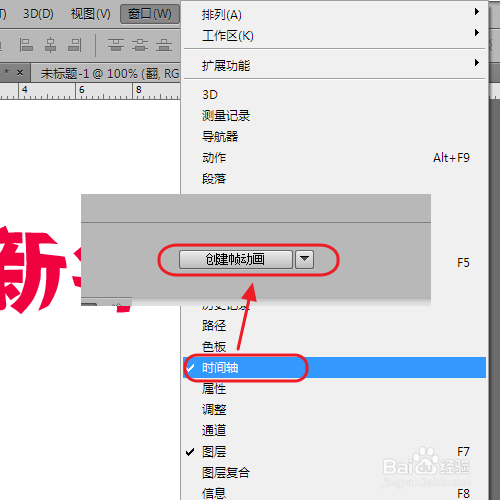Enable the 属性 panel from Window menu
Viewport: 500px width, 500px height.
point(334,389)
